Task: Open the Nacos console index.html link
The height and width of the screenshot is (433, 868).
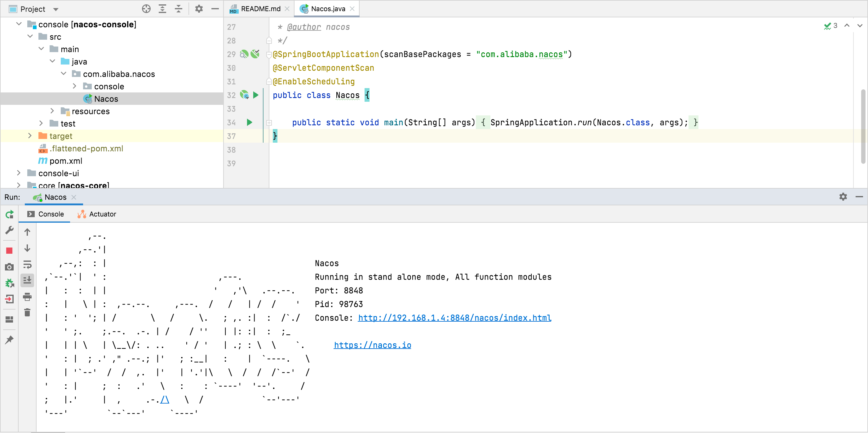Action: click(454, 318)
